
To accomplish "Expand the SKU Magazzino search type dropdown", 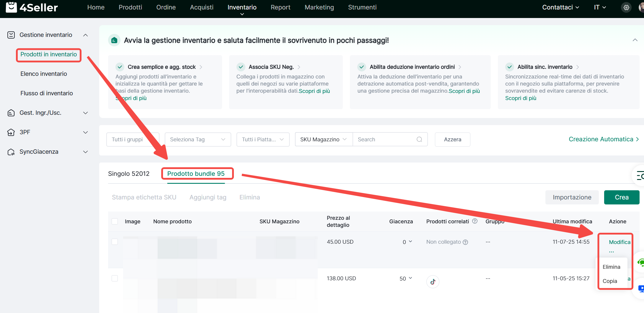I will pyautogui.click(x=323, y=140).
